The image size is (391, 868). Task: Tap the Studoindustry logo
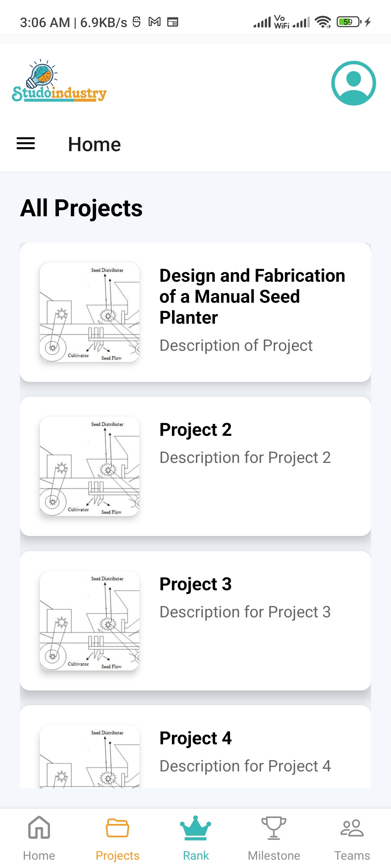[59, 81]
